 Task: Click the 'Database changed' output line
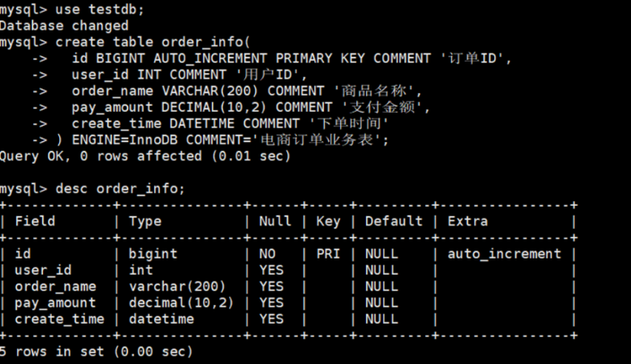coord(64,26)
